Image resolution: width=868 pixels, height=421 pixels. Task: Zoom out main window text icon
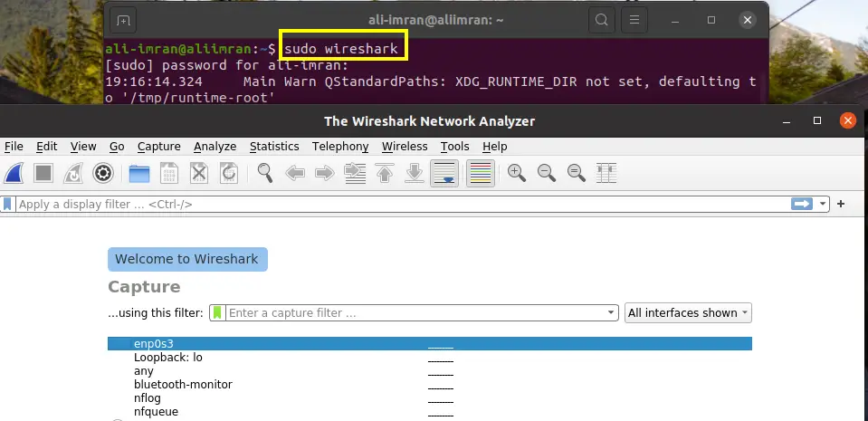coord(547,174)
